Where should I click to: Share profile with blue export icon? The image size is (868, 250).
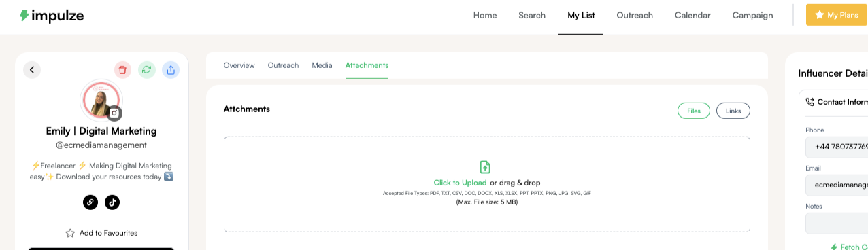point(171,69)
